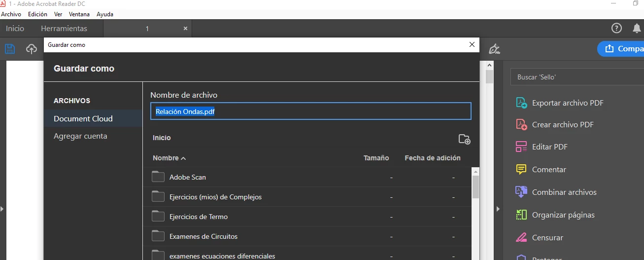Open the Ejercicios (mios) de Complejos folder
Screen dimensions: 644x260
307,197
